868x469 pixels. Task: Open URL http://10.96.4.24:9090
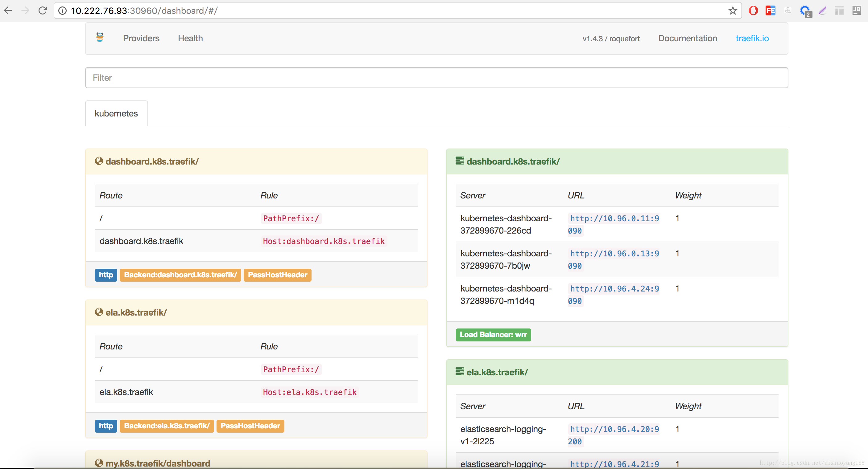[x=613, y=295]
